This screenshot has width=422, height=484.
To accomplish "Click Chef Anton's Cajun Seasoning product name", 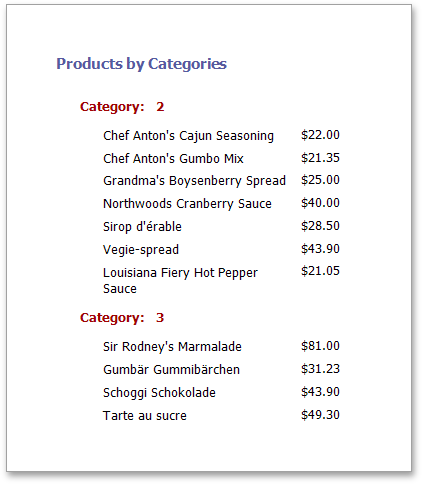I will [188, 136].
